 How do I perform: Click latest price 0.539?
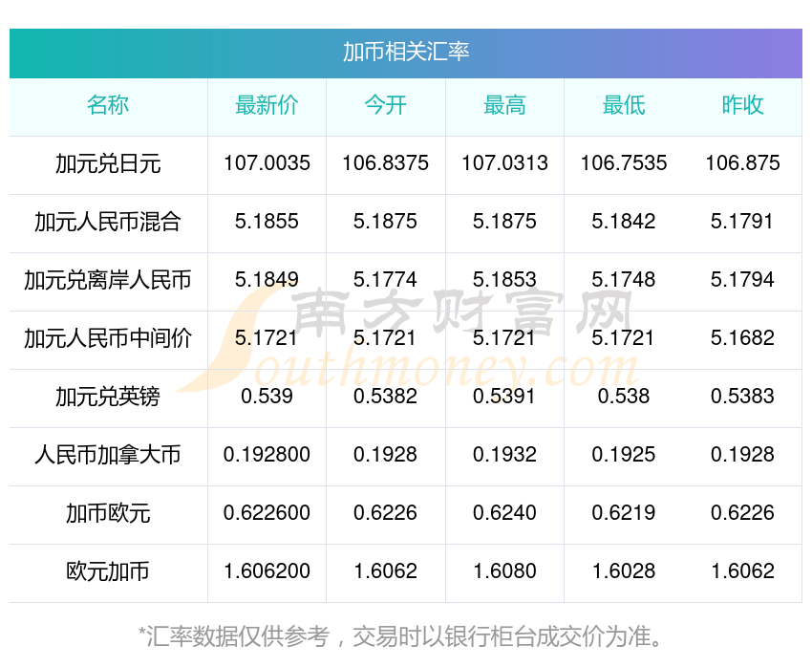pos(267,397)
